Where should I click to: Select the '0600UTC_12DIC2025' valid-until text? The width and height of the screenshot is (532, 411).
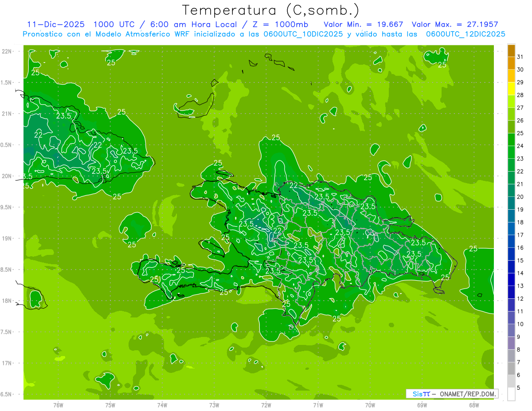pos(465,34)
